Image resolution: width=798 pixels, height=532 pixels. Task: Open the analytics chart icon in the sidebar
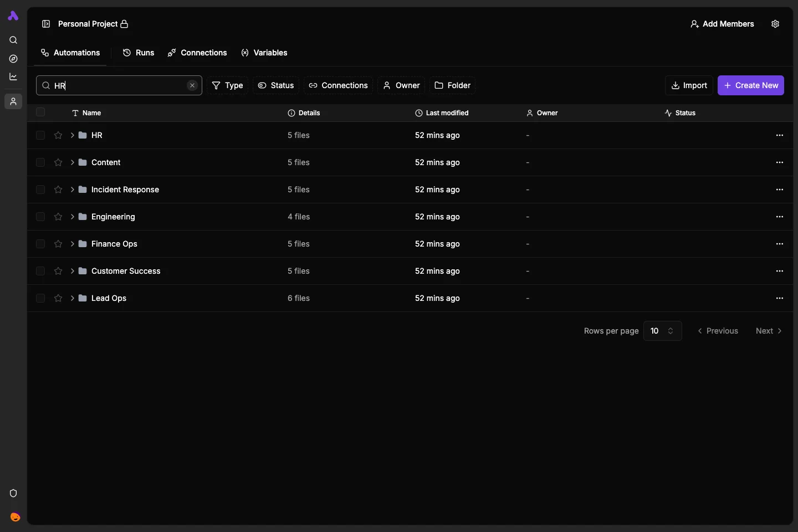13,76
